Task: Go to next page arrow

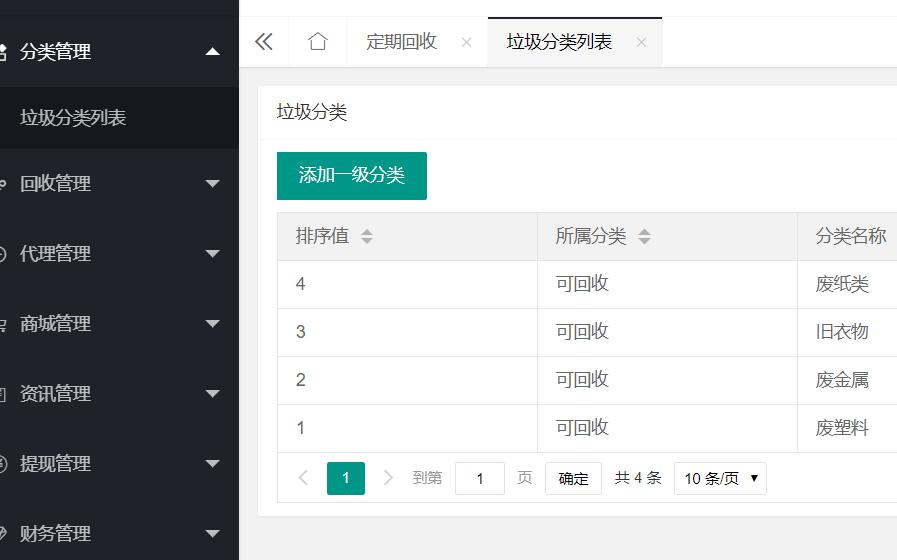Action: pyautogui.click(x=388, y=478)
